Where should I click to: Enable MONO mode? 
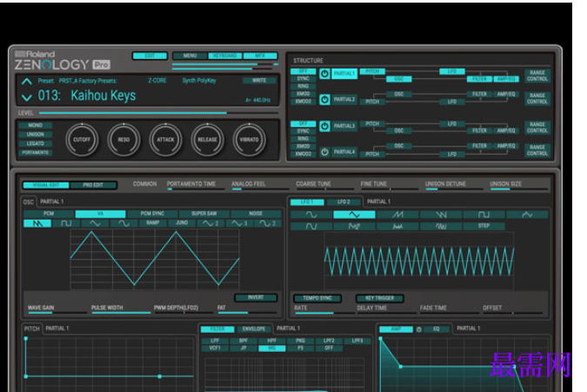click(x=35, y=125)
